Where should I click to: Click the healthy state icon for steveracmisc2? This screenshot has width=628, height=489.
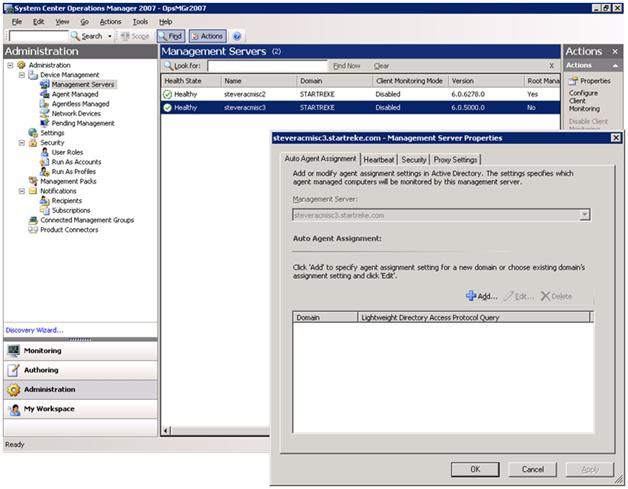[167, 94]
